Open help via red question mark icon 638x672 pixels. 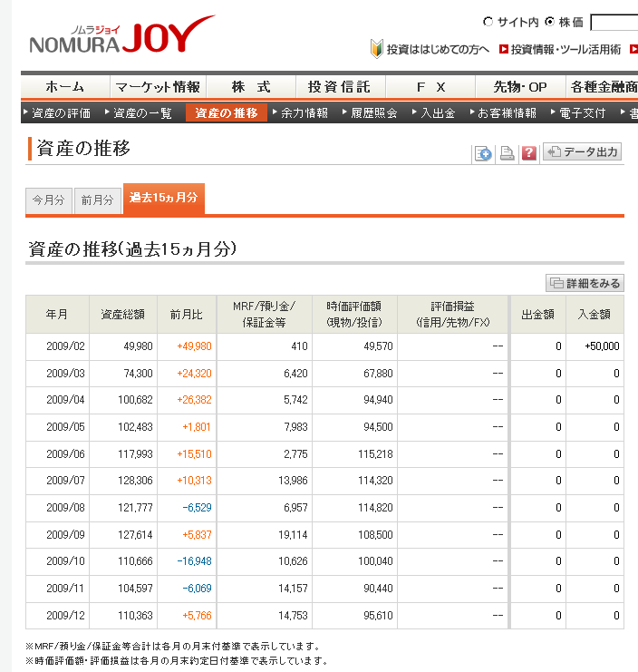(x=529, y=153)
